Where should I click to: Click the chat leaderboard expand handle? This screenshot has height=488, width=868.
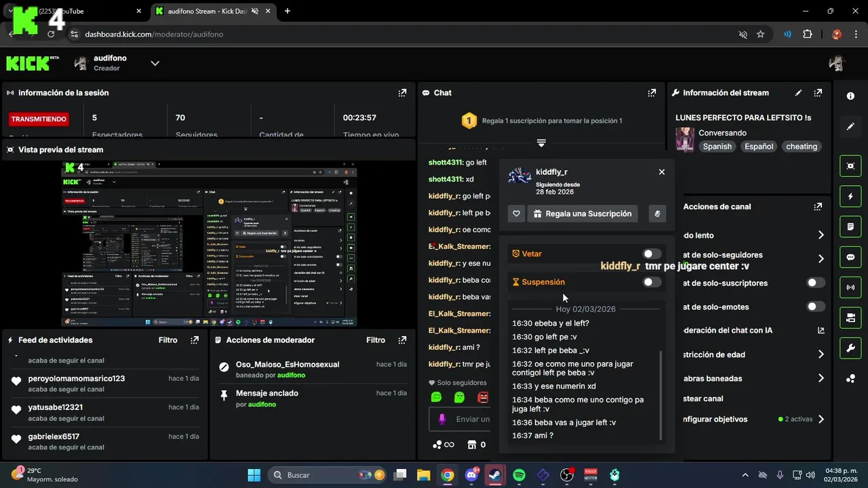coord(541,143)
